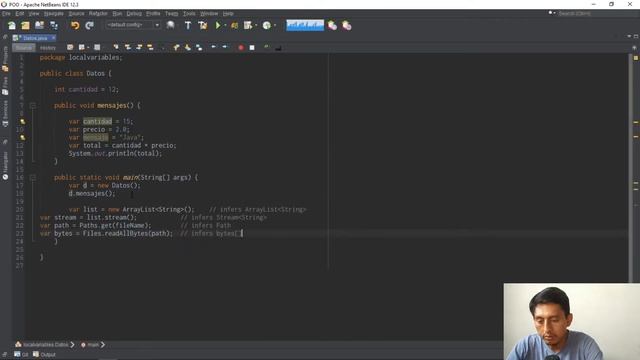Click localvariables.Datos breadcrumb
The image size is (640, 360).
[x=42, y=345]
